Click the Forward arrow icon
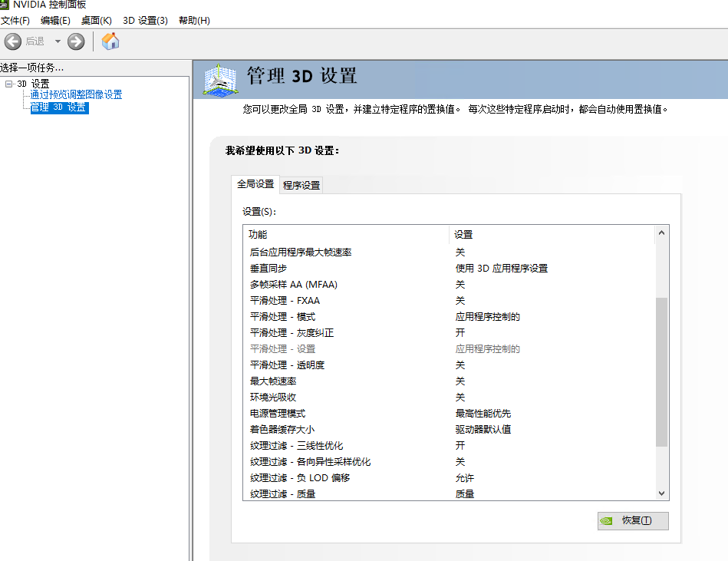Screen dimensions: 728x561 pyautogui.click(x=76, y=41)
